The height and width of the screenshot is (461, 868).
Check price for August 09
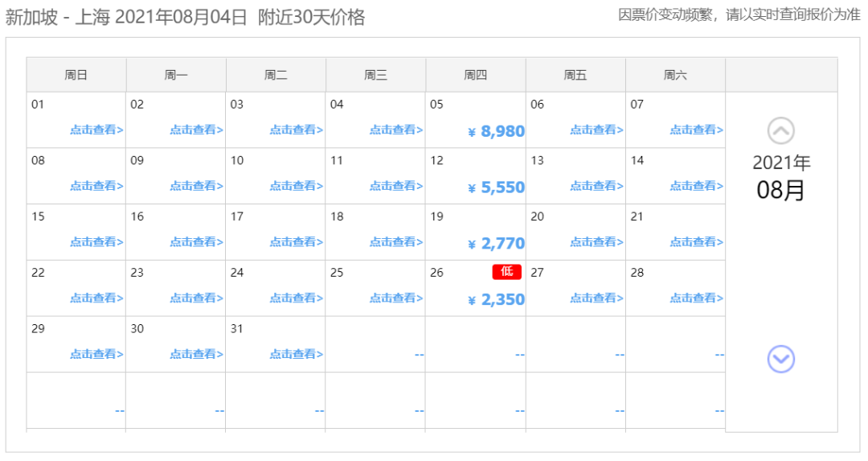click(x=196, y=186)
